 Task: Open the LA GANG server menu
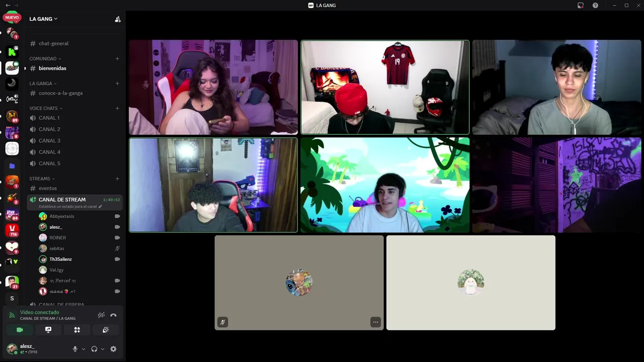point(43,19)
